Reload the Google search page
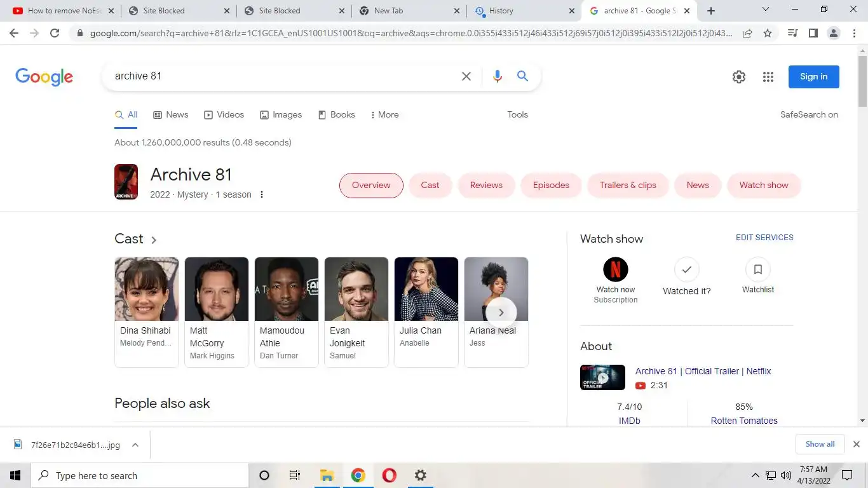Image resolution: width=868 pixels, height=488 pixels. click(x=55, y=33)
